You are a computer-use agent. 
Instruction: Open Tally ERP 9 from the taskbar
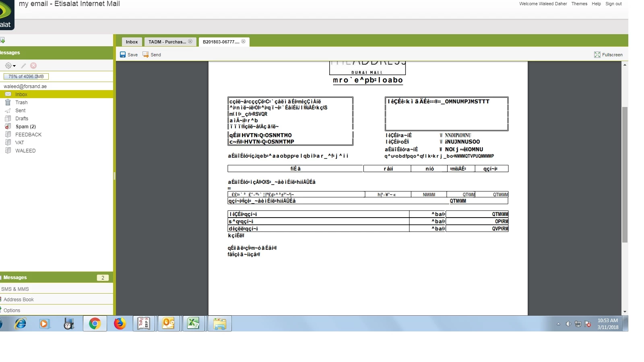144,323
